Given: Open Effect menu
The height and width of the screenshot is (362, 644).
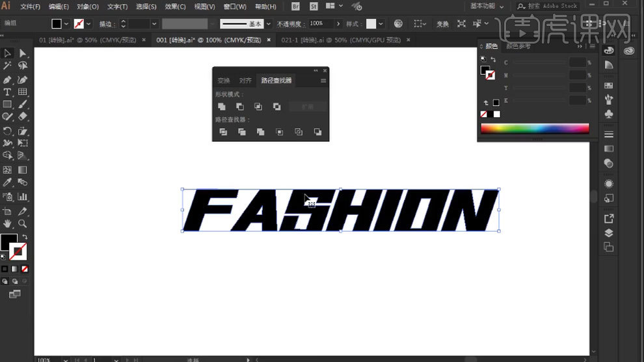Looking at the screenshot, I should click(x=176, y=7).
